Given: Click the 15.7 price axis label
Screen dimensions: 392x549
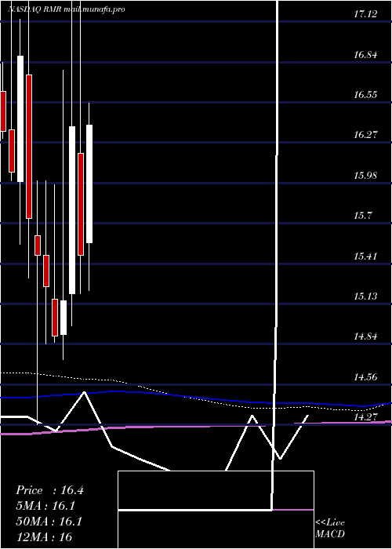Looking at the screenshot, I should pyautogui.click(x=362, y=216).
